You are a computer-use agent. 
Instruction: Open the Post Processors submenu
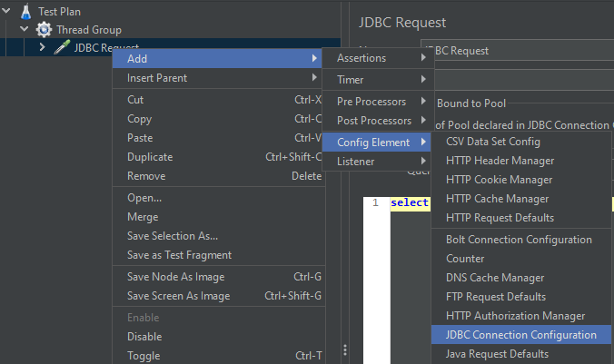tap(378, 121)
